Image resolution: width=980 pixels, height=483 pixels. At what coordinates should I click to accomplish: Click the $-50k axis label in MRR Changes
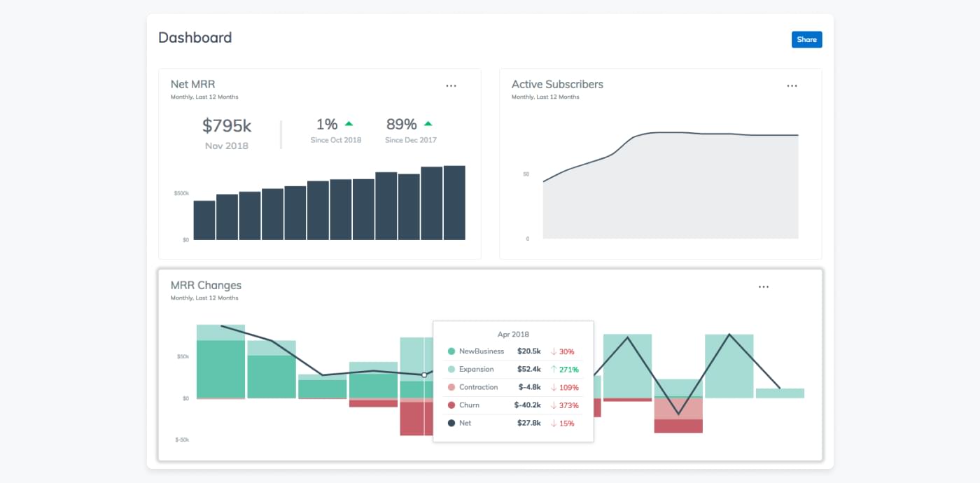[x=182, y=440]
